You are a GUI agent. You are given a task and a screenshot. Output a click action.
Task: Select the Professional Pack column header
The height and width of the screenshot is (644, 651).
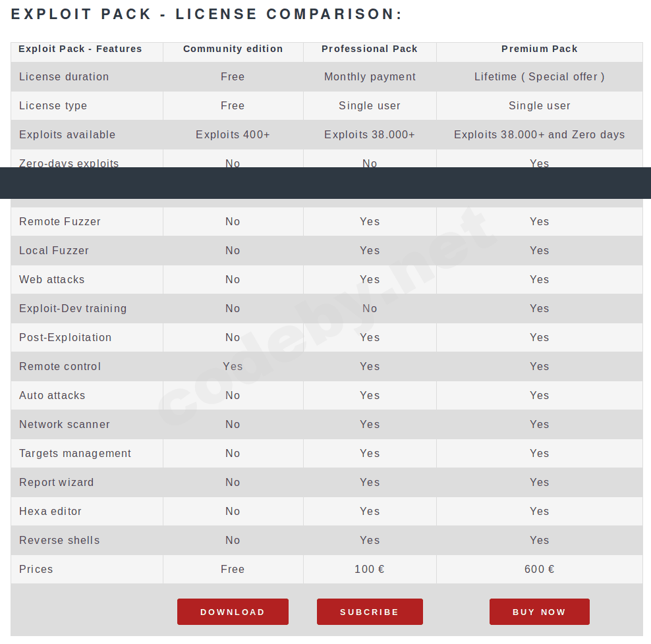coord(370,49)
